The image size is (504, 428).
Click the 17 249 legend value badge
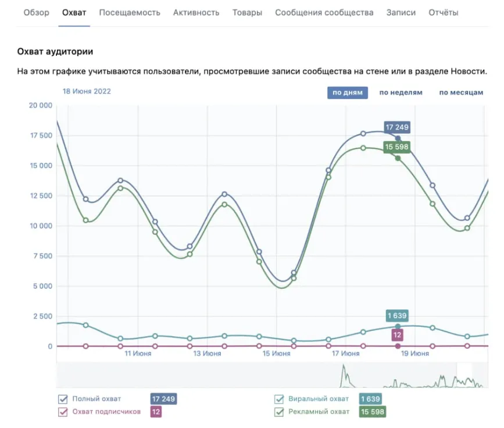163,399
